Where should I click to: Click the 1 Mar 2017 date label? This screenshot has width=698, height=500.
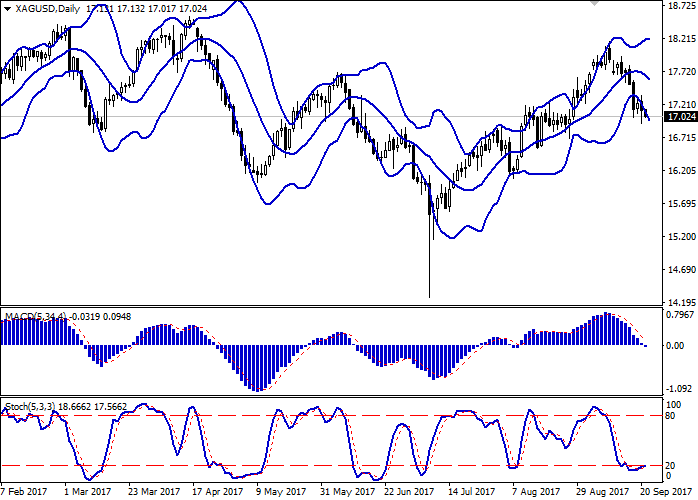click(88, 492)
